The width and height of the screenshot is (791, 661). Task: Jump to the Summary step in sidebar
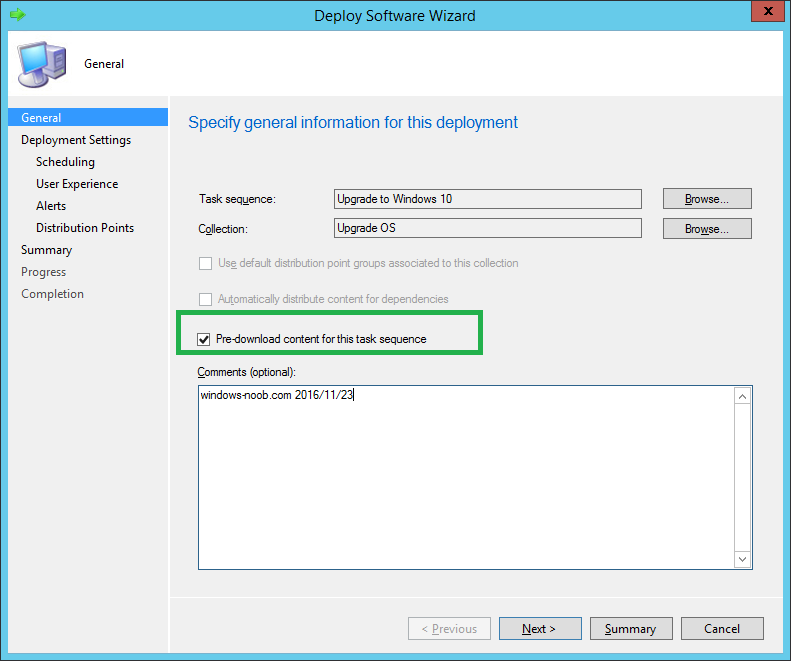point(46,250)
